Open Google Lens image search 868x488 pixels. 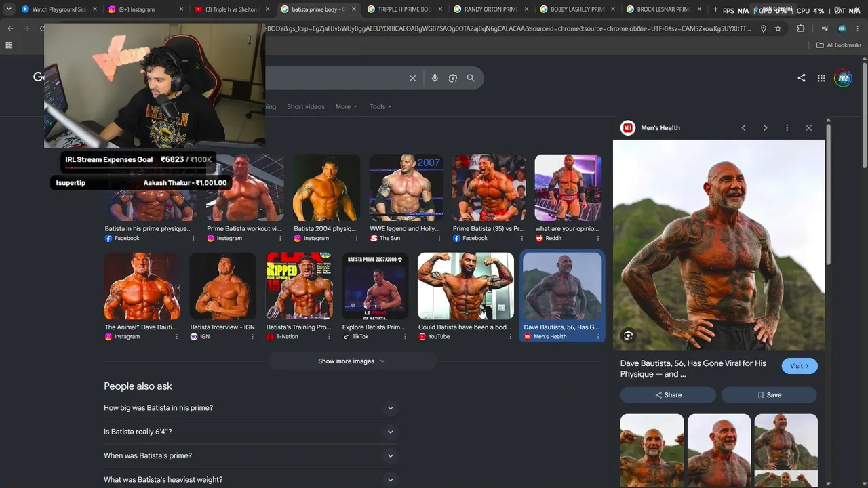[453, 78]
